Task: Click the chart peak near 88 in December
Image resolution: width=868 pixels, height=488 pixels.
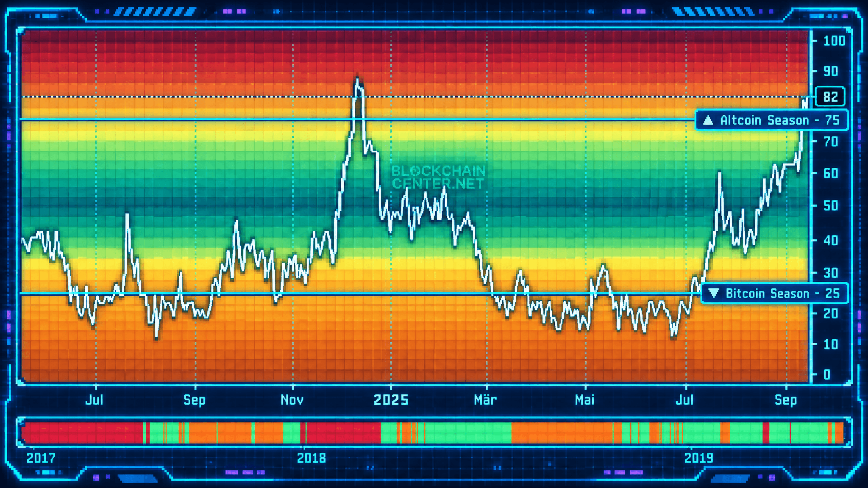Action: click(357, 79)
